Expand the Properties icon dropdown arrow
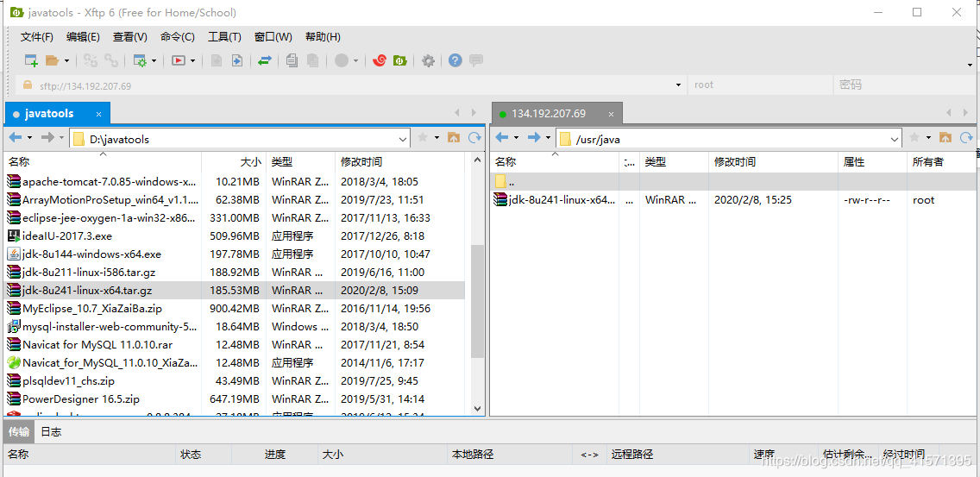This screenshot has width=980, height=477. (154, 60)
